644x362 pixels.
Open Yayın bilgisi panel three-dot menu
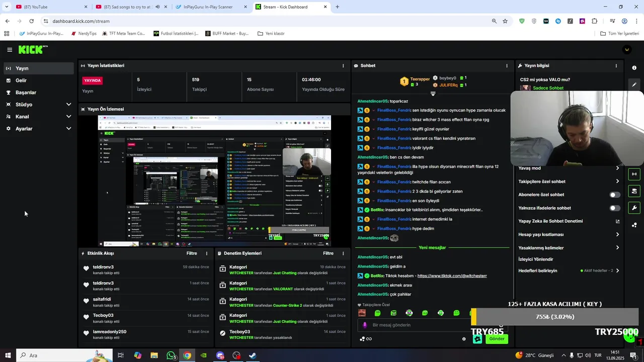616,66
